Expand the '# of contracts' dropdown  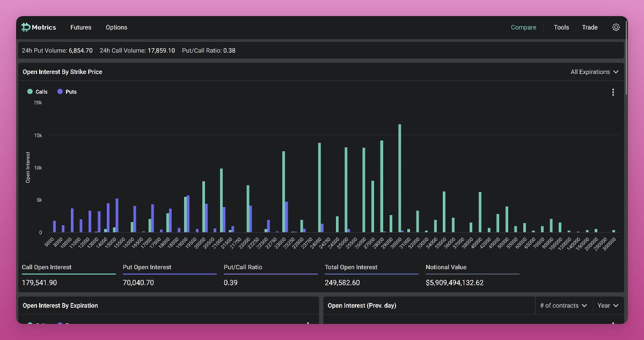click(x=563, y=305)
